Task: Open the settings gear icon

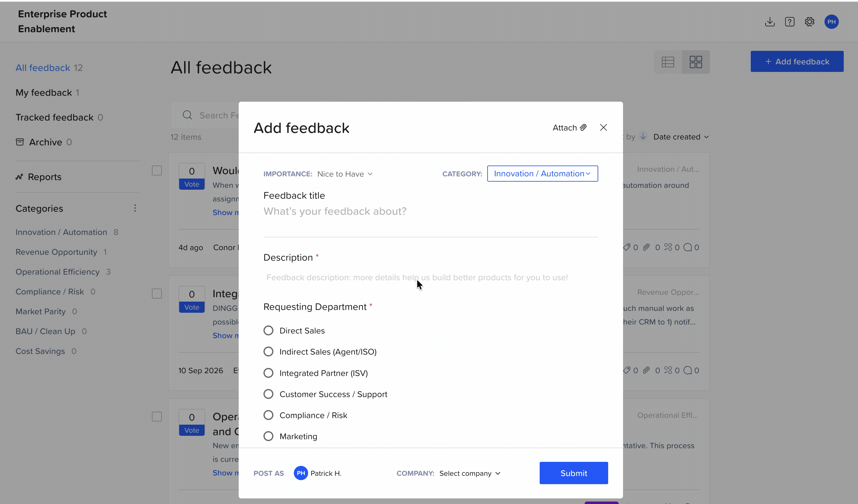Action: [x=809, y=22]
